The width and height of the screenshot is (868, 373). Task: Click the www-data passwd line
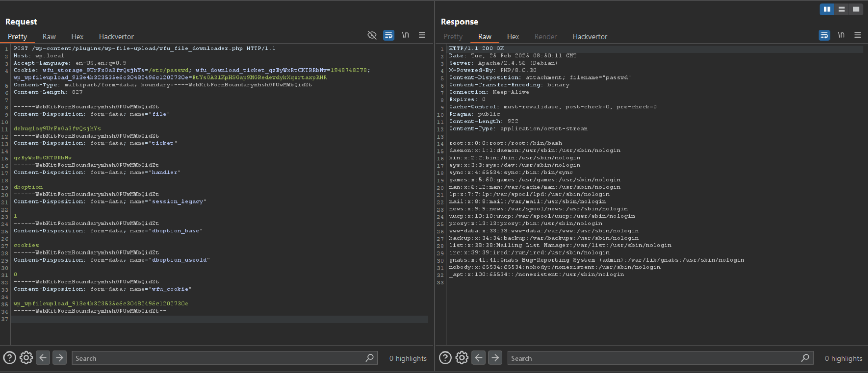tap(543, 231)
